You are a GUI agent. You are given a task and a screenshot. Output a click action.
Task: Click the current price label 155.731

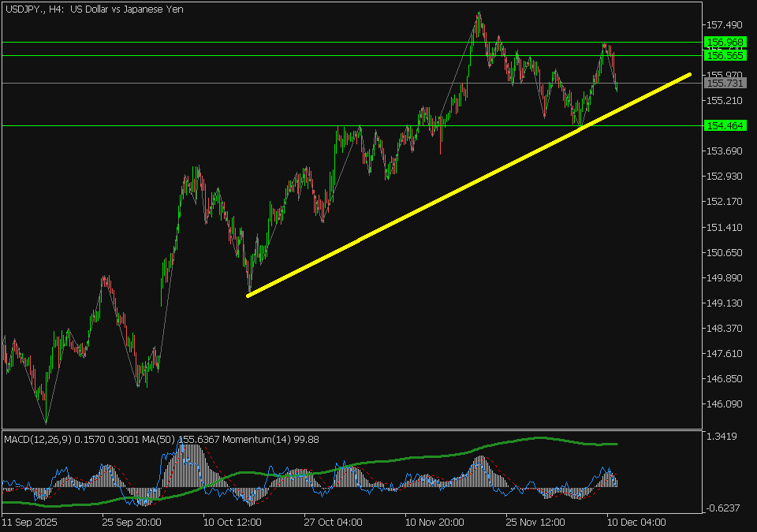coord(725,84)
